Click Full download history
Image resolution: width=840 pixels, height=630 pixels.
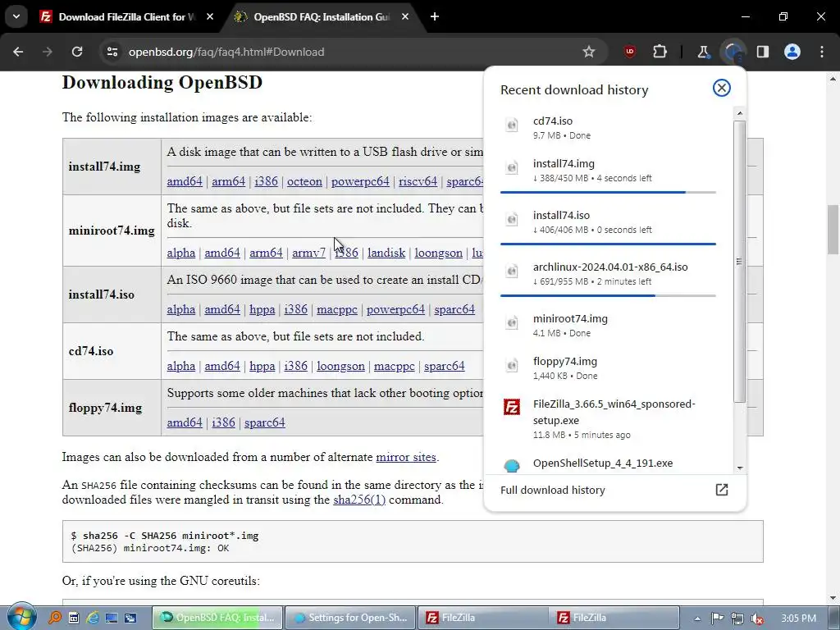(552, 490)
